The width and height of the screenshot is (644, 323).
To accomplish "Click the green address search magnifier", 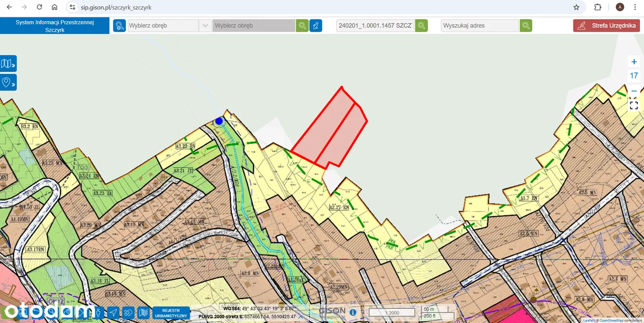I will pos(526,26).
